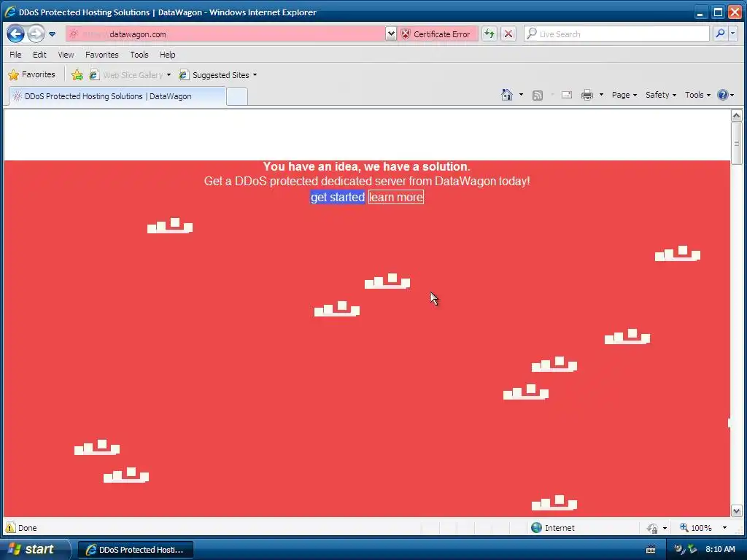The image size is (747, 560).
Task: Expand the Web Slice Gallery dropdown arrow
Action: click(x=169, y=75)
